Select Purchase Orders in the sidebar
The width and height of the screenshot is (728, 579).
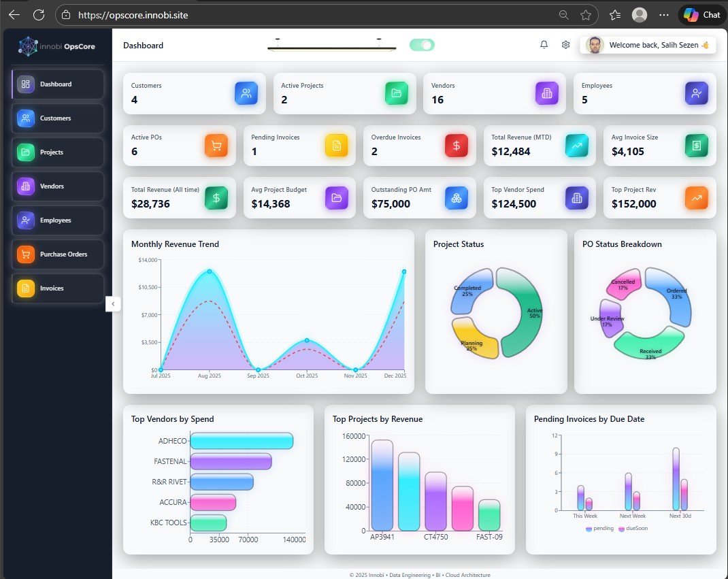pos(56,254)
